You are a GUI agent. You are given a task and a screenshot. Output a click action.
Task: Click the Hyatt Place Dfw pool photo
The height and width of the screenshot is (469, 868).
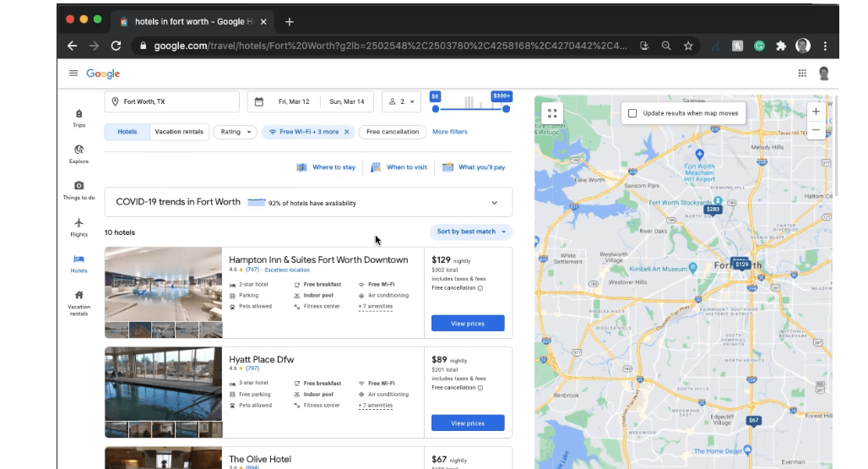pyautogui.click(x=163, y=384)
